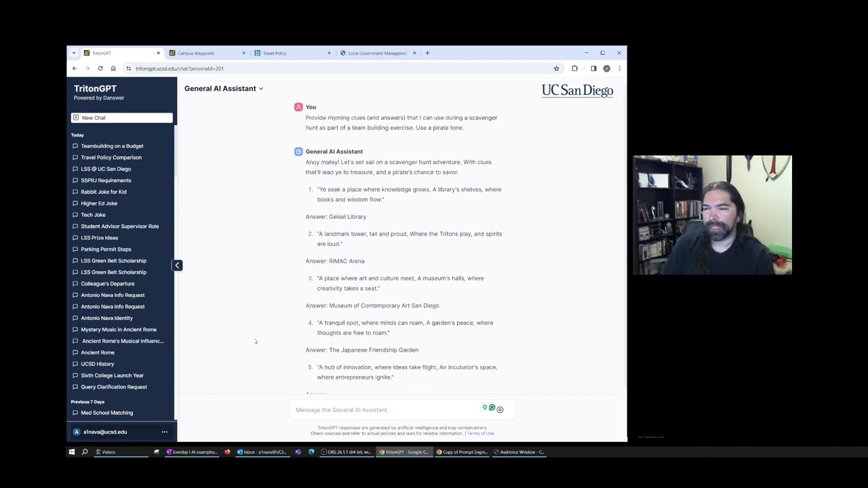Switch to OBS in the taskbar
This screenshot has height=488, width=868.
coord(346,452)
